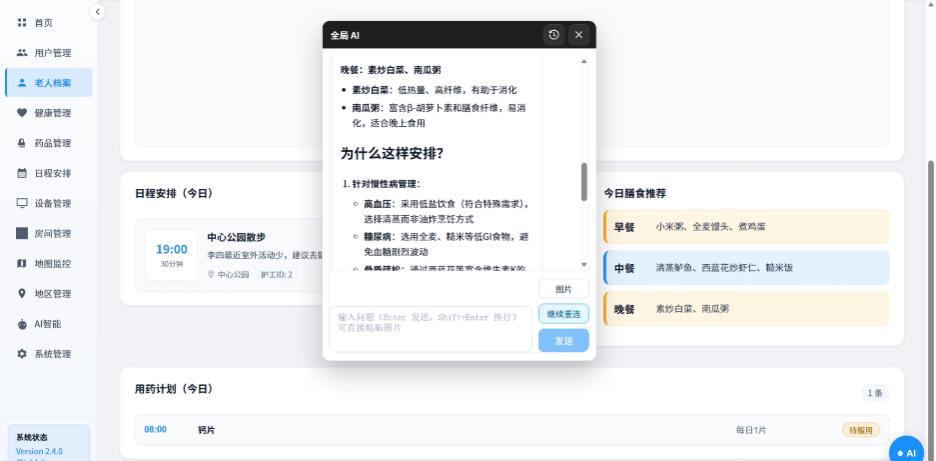Image resolution: width=936 pixels, height=461 pixels.
Task: Click the AI dialog scrollbar thumb
Action: pos(584,182)
